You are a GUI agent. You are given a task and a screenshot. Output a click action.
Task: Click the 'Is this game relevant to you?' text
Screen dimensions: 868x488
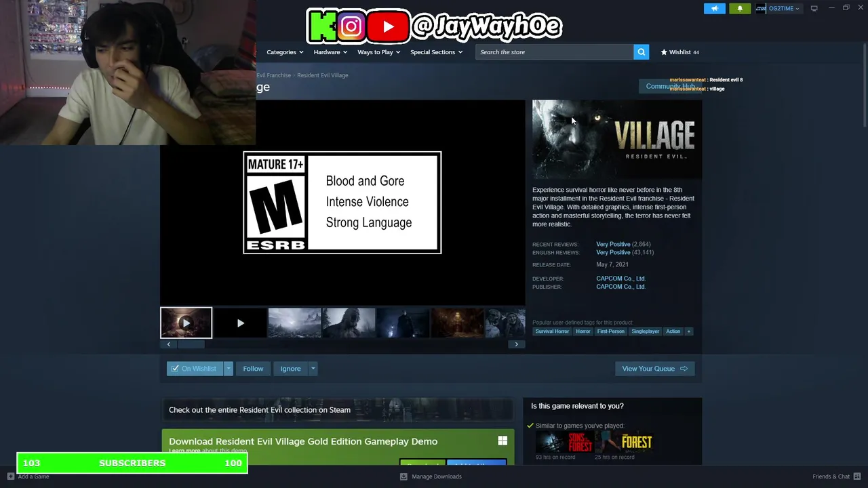click(x=577, y=406)
